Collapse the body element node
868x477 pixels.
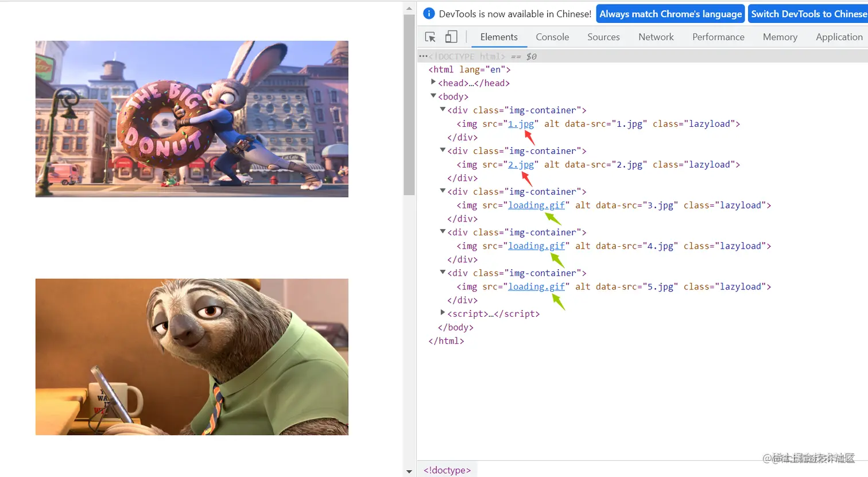433,96
